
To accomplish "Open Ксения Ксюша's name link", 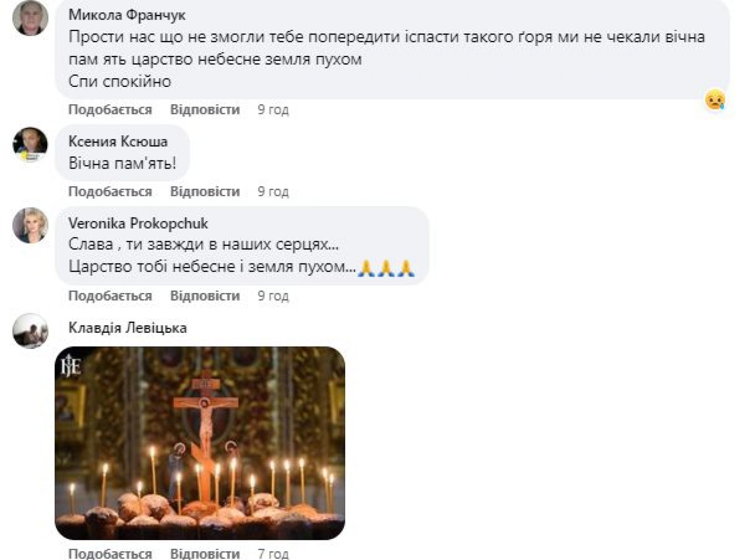I will click(118, 141).
